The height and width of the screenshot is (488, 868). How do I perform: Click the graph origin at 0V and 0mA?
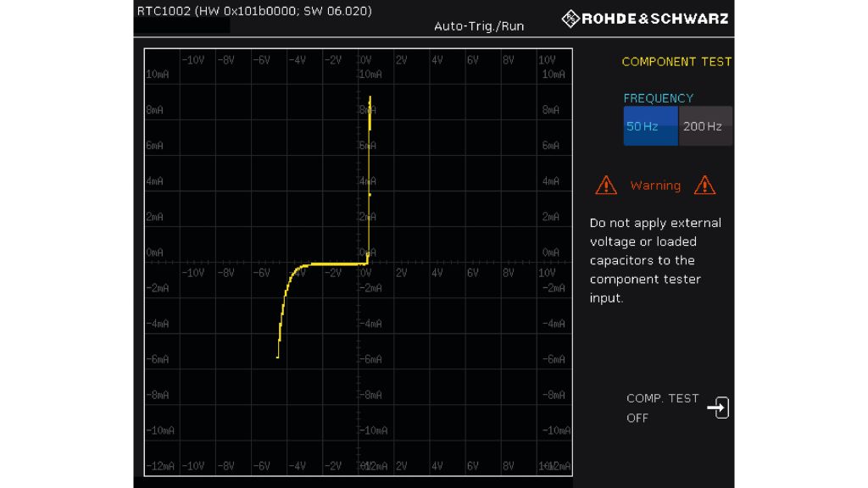[x=358, y=263]
